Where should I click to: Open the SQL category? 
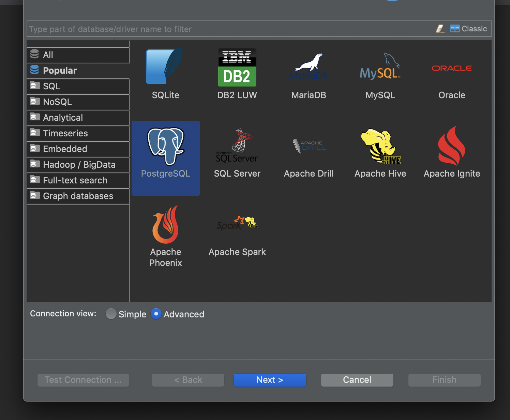point(78,86)
